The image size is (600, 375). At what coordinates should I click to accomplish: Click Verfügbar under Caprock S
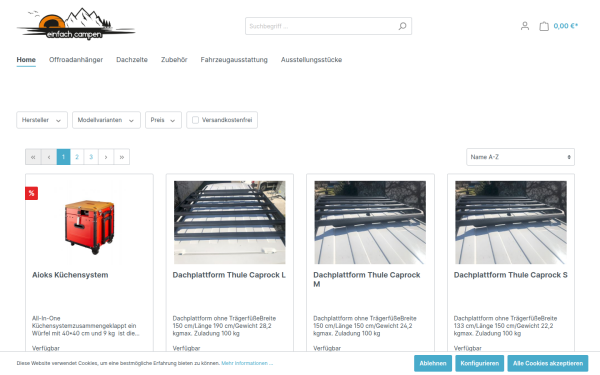[468, 348]
